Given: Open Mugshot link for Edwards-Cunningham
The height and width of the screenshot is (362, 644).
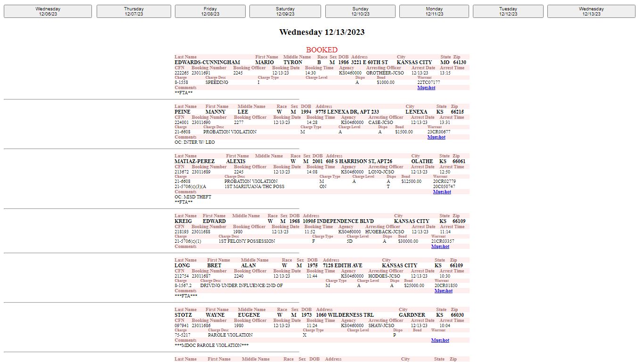Looking at the screenshot, I should pyautogui.click(x=426, y=88).
